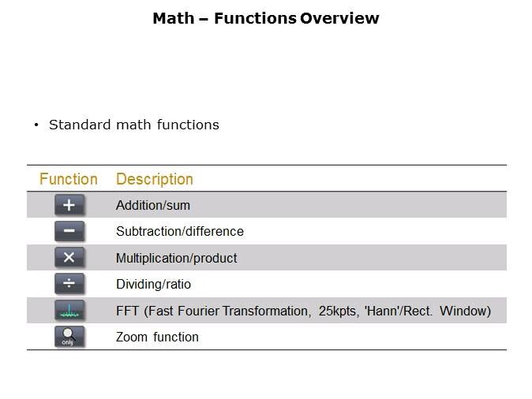Select the Subtraction minus icon
The height and width of the screenshot is (399, 532).
69,231
